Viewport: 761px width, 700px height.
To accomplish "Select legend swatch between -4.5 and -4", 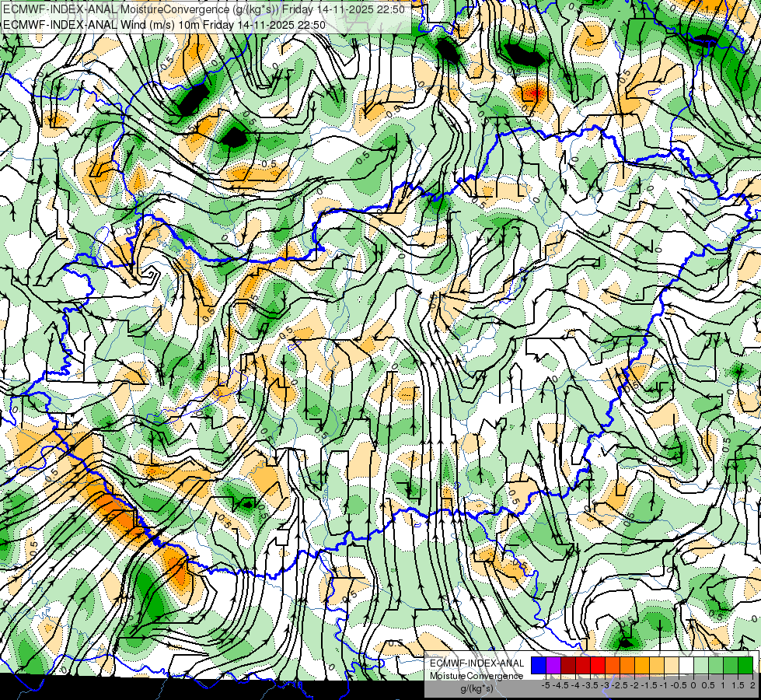I will coord(568,666).
